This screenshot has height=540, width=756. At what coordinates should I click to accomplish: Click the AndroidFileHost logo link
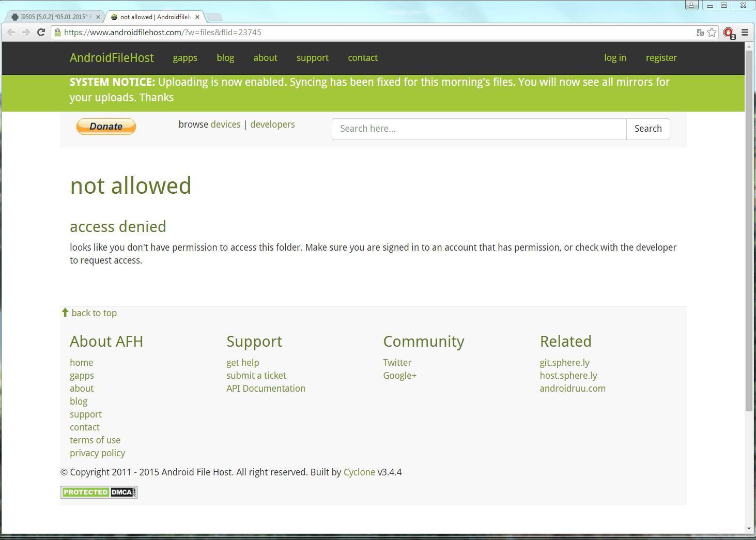point(112,58)
